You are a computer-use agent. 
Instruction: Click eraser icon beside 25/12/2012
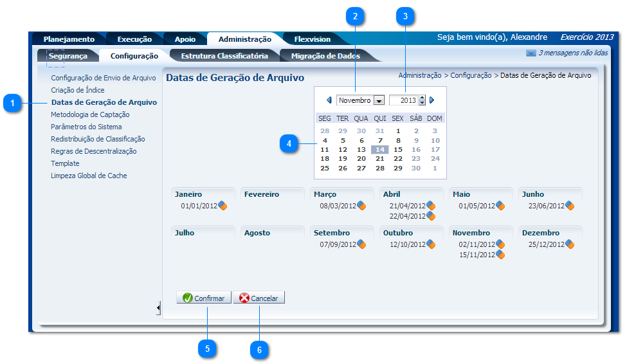(x=570, y=244)
